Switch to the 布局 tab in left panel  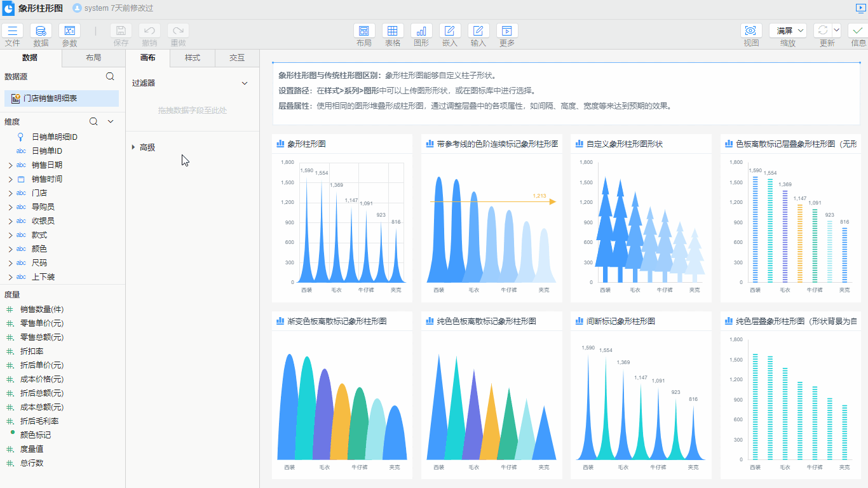93,58
